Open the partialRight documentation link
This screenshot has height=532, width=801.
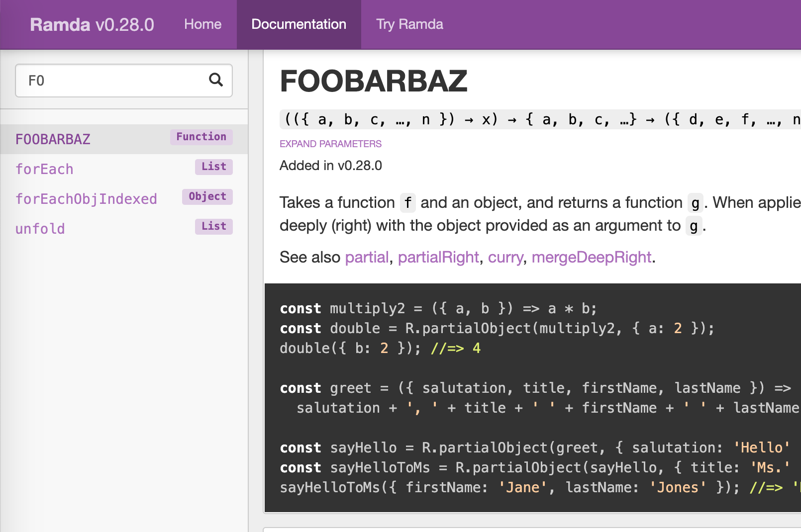pyautogui.click(x=438, y=257)
